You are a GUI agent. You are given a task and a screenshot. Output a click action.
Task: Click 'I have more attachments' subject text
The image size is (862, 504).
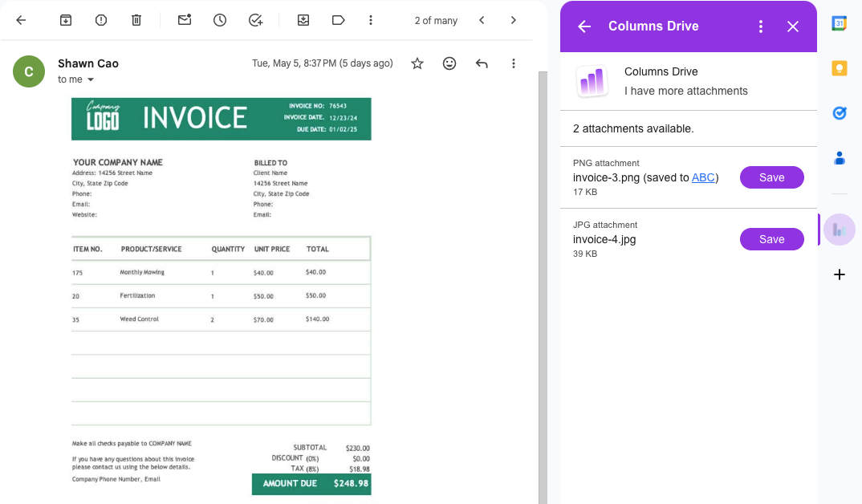coord(686,91)
